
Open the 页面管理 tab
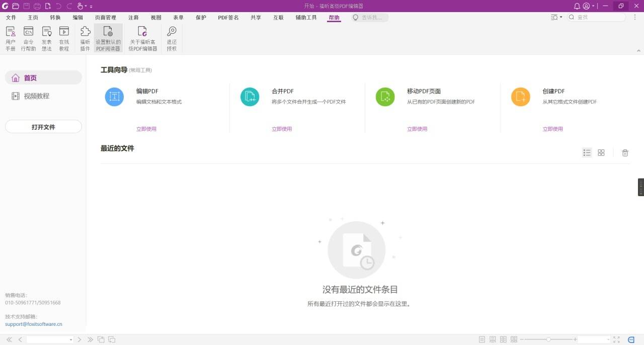tap(106, 17)
